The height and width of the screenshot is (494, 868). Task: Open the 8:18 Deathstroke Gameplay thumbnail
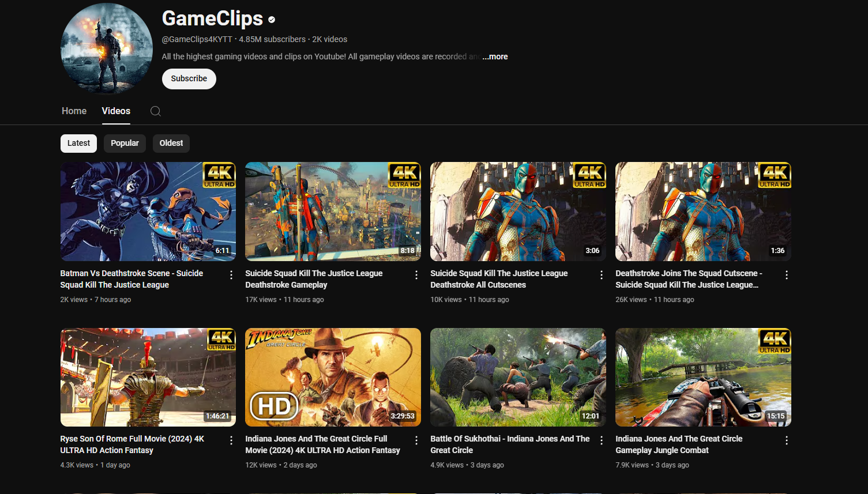coord(333,212)
